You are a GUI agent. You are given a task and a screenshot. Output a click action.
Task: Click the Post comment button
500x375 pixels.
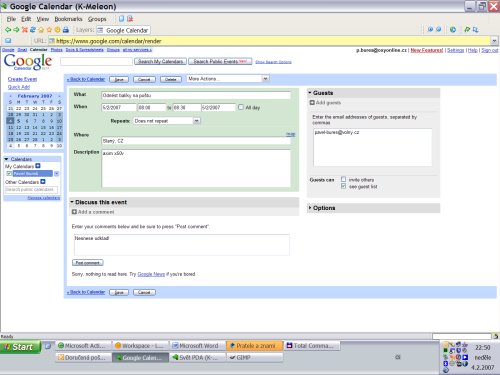pos(88,263)
